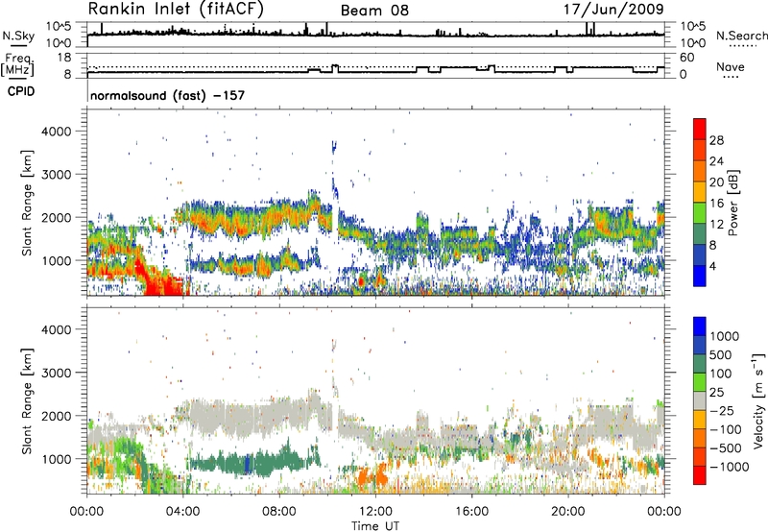The image size is (768, 532).
Task: Click the 'Nave' legend label
Action: 731,66
